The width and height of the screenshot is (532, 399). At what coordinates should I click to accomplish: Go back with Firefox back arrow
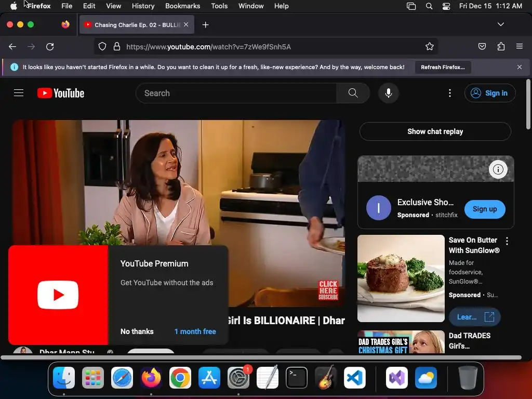(x=12, y=47)
